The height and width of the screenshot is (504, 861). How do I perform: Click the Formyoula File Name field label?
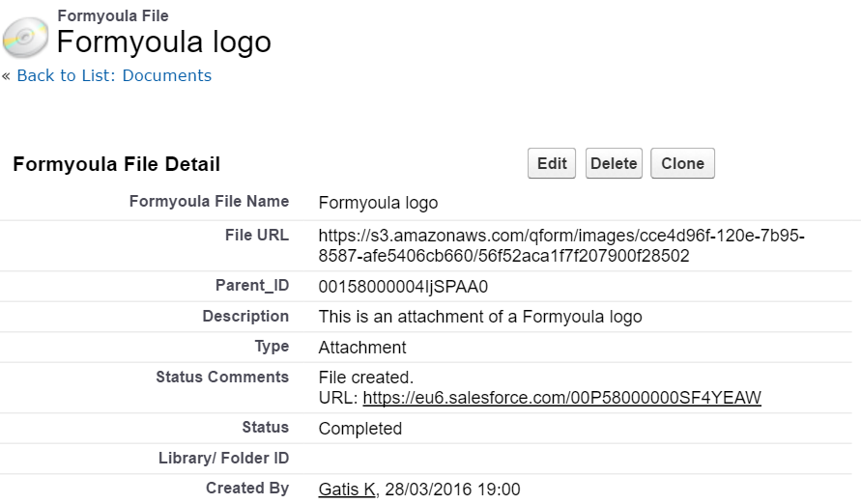click(209, 201)
